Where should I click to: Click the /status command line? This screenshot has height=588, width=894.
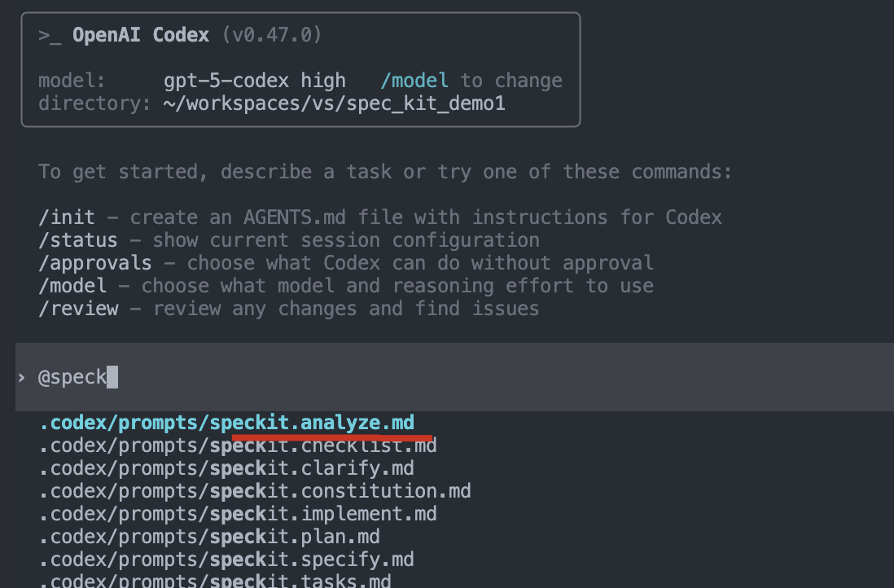[x=289, y=240]
